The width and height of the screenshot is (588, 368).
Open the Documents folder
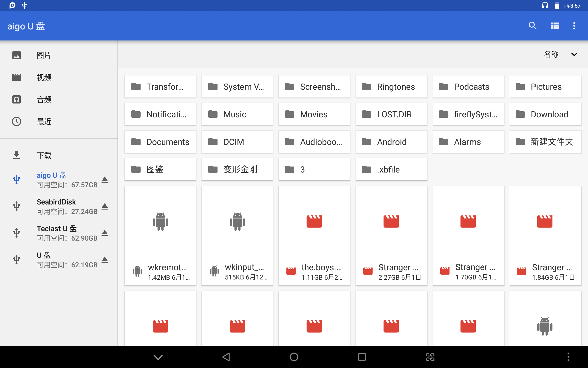point(160,142)
